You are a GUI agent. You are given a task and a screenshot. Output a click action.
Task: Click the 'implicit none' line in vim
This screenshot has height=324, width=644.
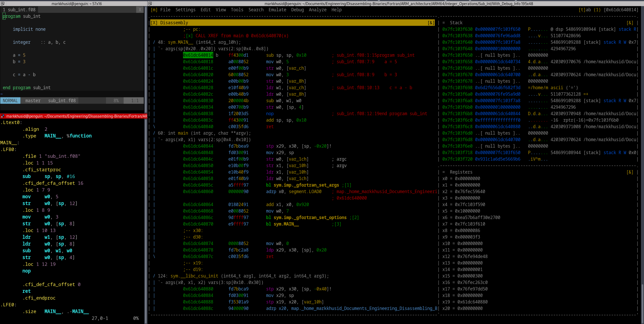(x=29, y=29)
